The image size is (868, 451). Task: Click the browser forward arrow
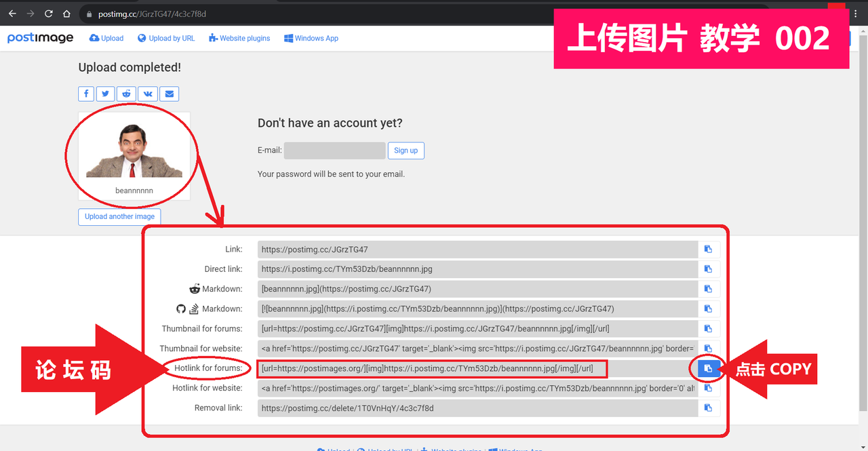tap(31, 14)
